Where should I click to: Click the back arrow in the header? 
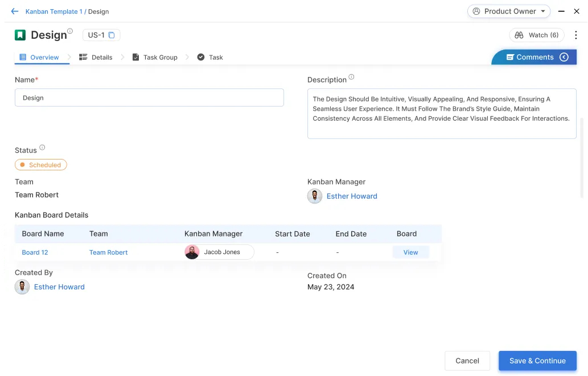click(14, 11)
